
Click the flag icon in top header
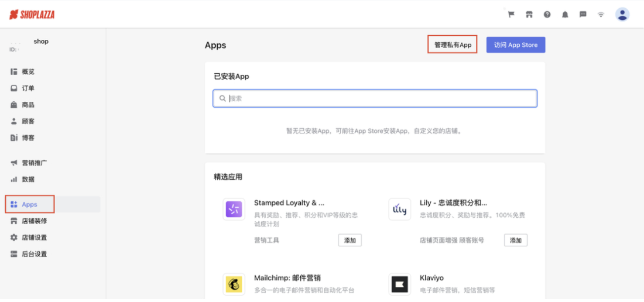511,15
